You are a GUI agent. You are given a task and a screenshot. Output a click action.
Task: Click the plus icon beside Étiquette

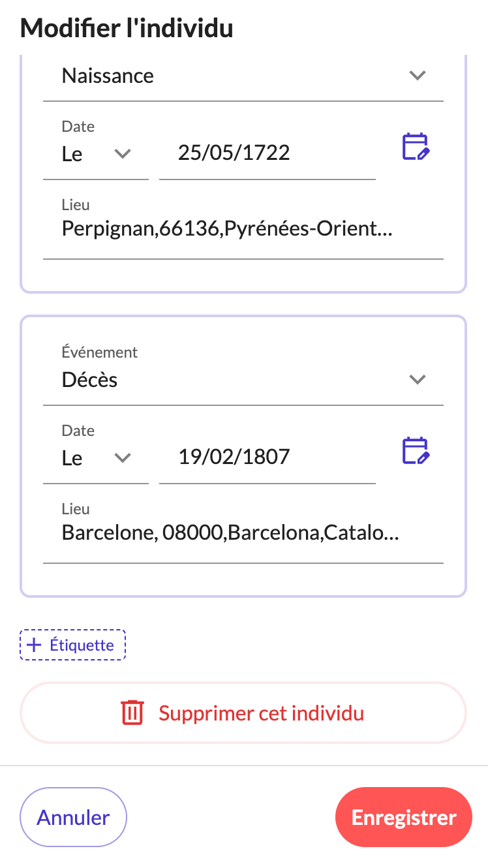[x=33, y=645]
